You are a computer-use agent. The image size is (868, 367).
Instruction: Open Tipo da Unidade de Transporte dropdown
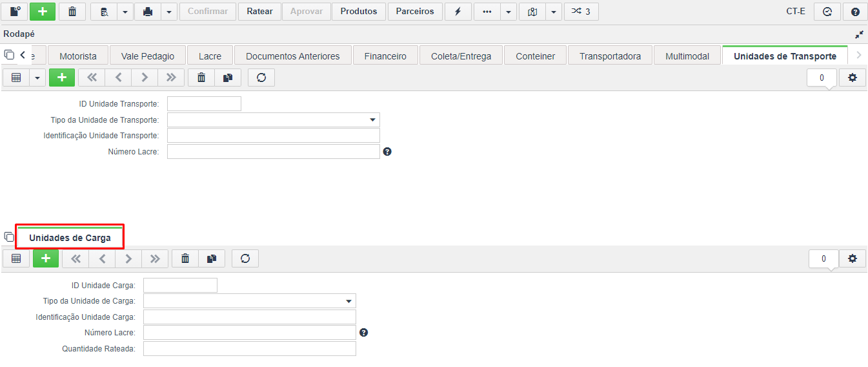pos(274,120)
